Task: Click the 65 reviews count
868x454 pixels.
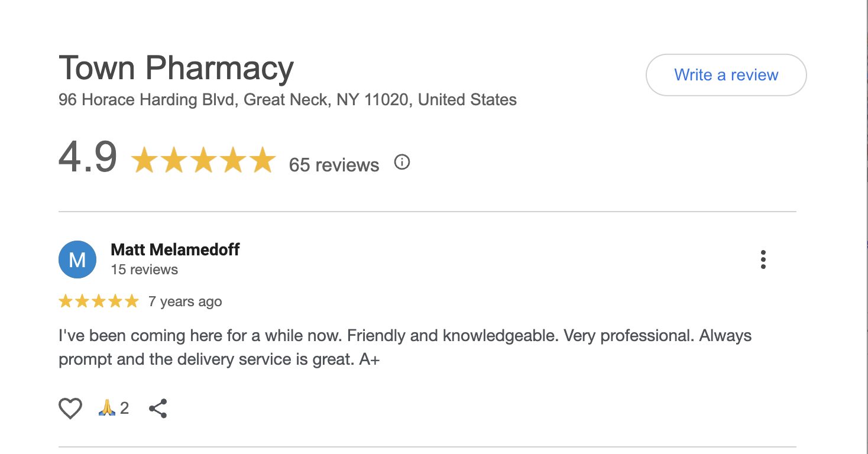Action: point(333,164)
